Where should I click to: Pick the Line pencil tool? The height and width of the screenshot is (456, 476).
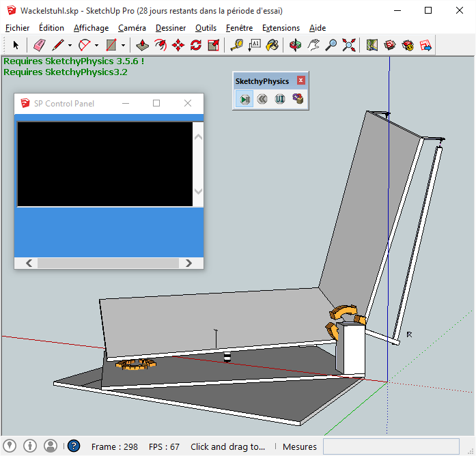(x=58, y=45)
